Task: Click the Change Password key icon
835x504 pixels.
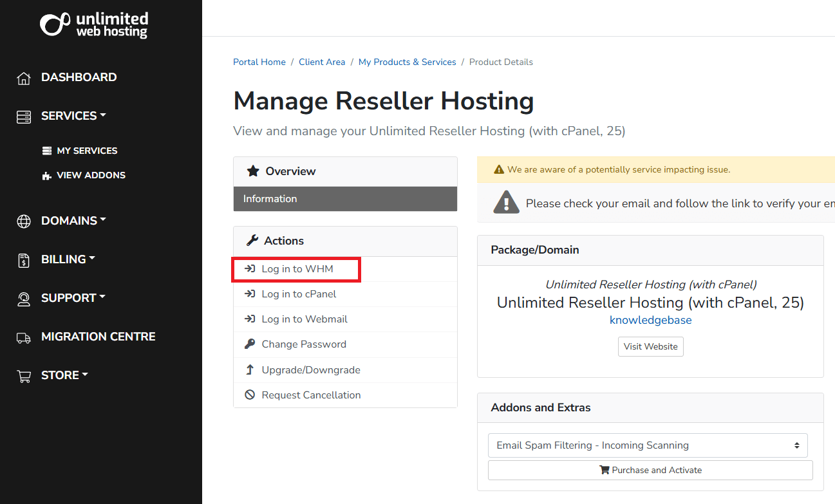Action: [x=250, y=344]
